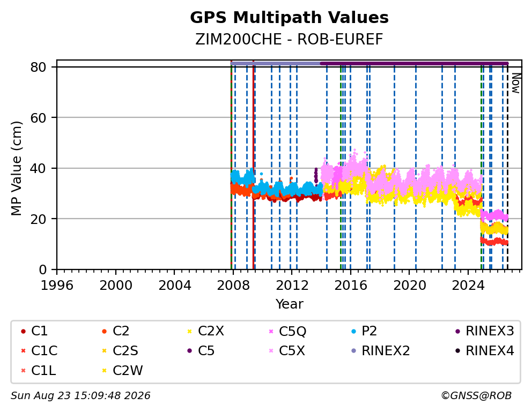Screen dimensions: 532x412
Task: Click the GPS Multipath Values title
Action: [289, 18]
